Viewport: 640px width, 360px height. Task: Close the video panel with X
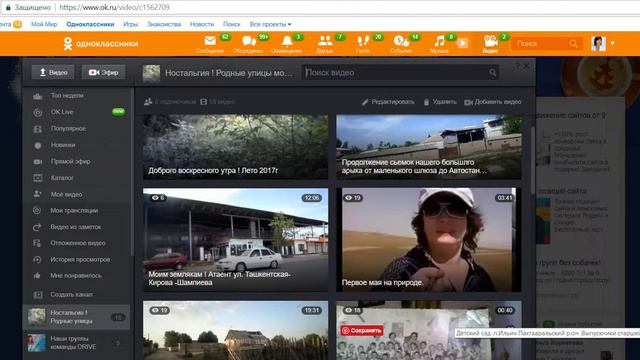(527, 65)
